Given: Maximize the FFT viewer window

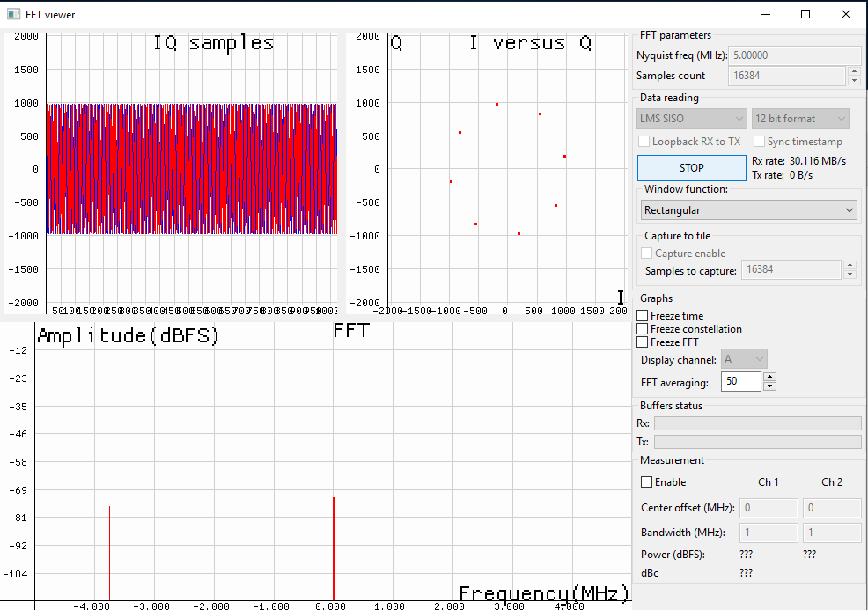Looking at the screenshot, I should click(805, 14).
